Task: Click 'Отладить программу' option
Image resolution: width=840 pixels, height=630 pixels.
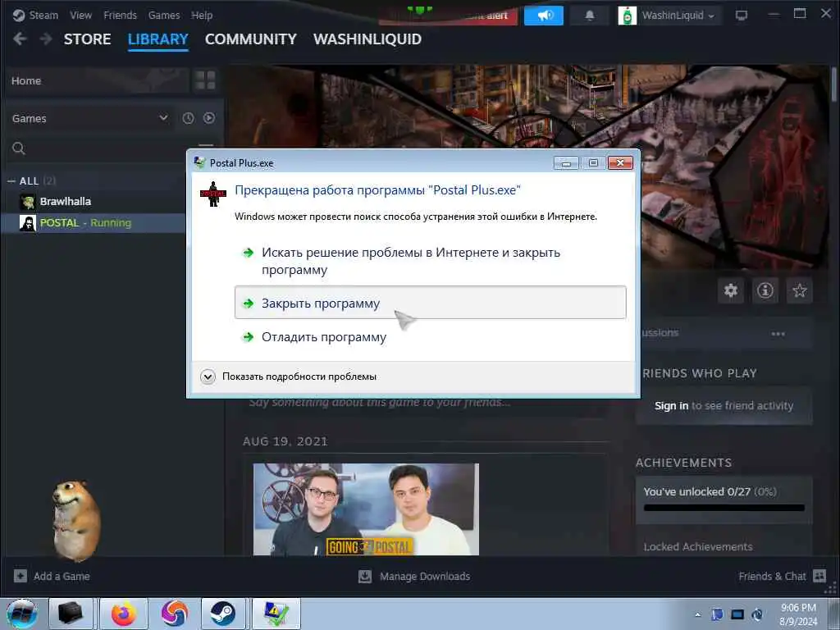Action: coord(430,337)
